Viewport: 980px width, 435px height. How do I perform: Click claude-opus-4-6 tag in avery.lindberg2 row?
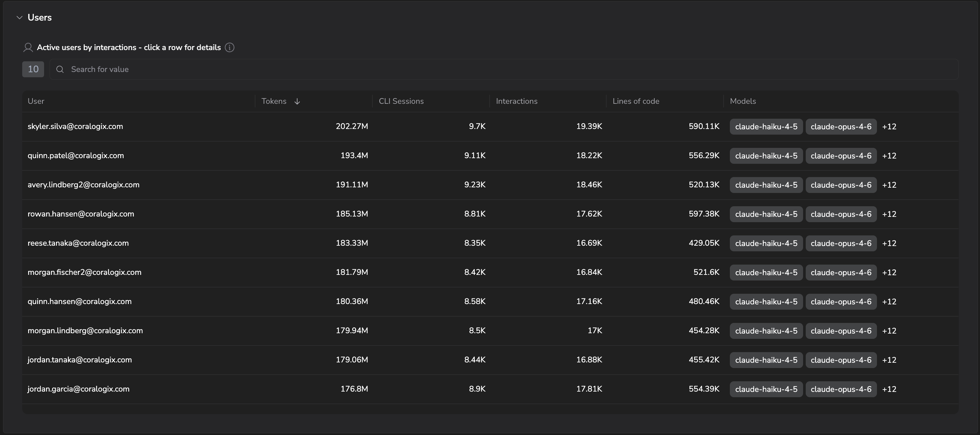pyautogui.click(x=841, y=185)
